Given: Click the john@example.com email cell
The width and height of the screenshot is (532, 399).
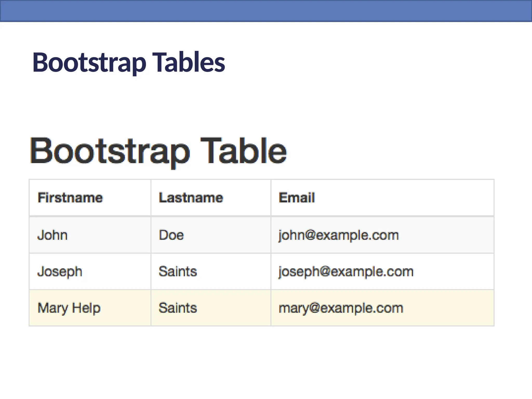Looking at the screenshot, I should pos(338,235).
